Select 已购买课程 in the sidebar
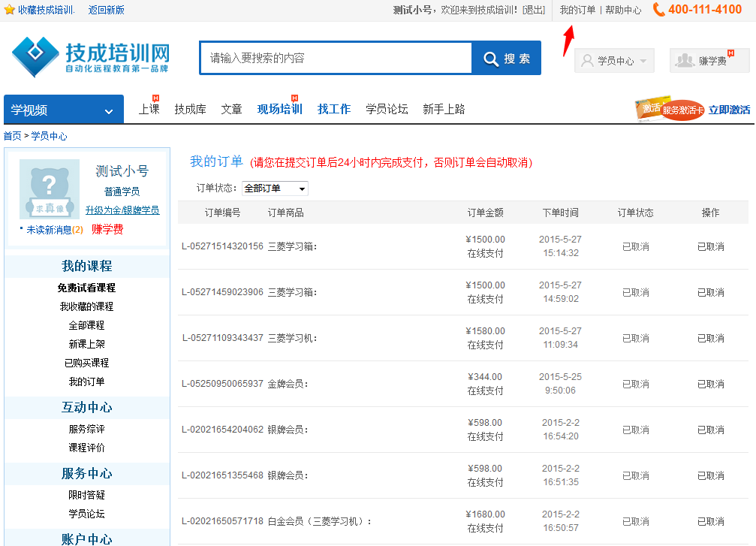Image resolution: width=756 pixels, height=546 pixels. tap(87, 363)
